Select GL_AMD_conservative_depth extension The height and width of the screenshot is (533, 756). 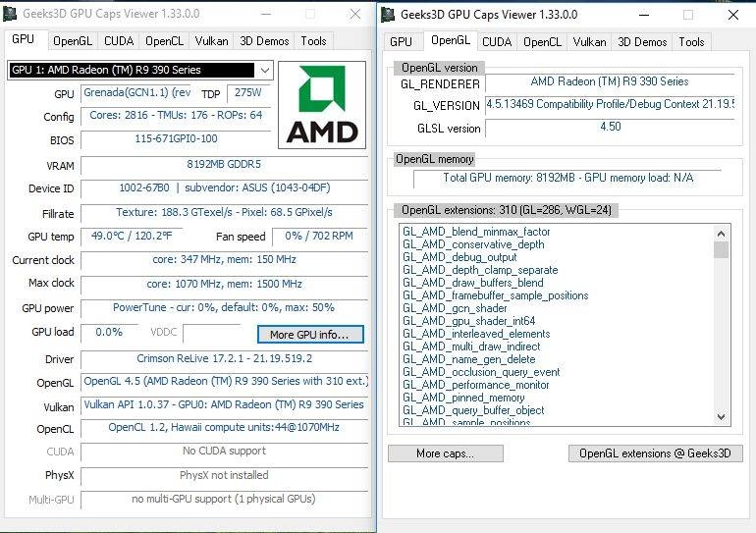[473, 244]
